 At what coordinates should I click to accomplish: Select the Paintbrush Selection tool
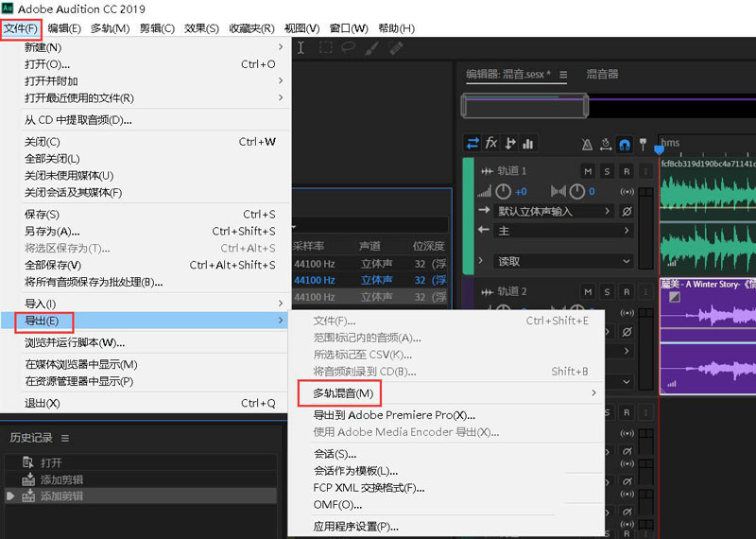coord(371,47)
